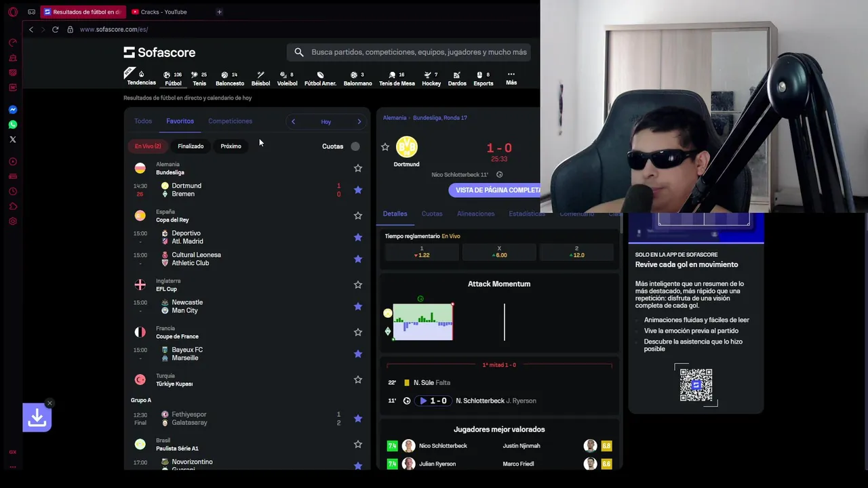Go to next day arrow
Image resolution: width=868 pixels, height=488 pixels.
point(359,121)
